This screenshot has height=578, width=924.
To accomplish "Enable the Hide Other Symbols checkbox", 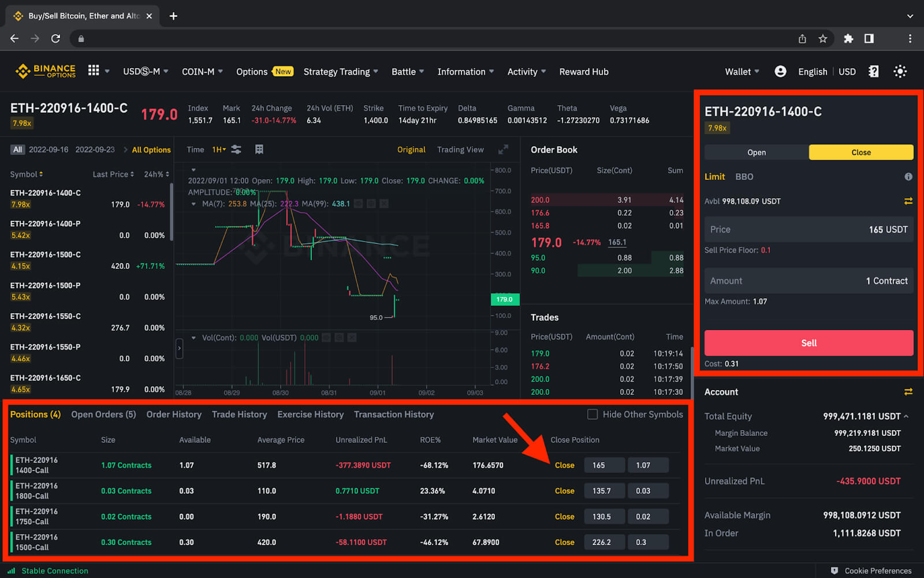I will [x=593, y=414].
